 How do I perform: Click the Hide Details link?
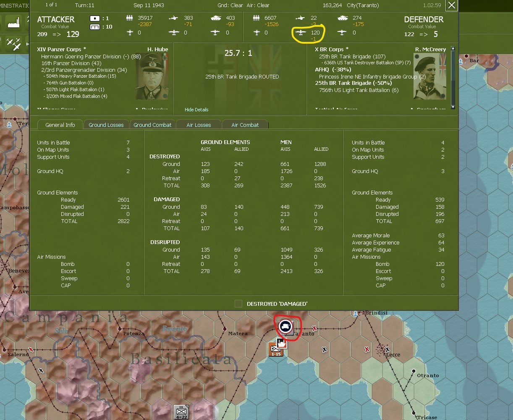coord(196,110)
